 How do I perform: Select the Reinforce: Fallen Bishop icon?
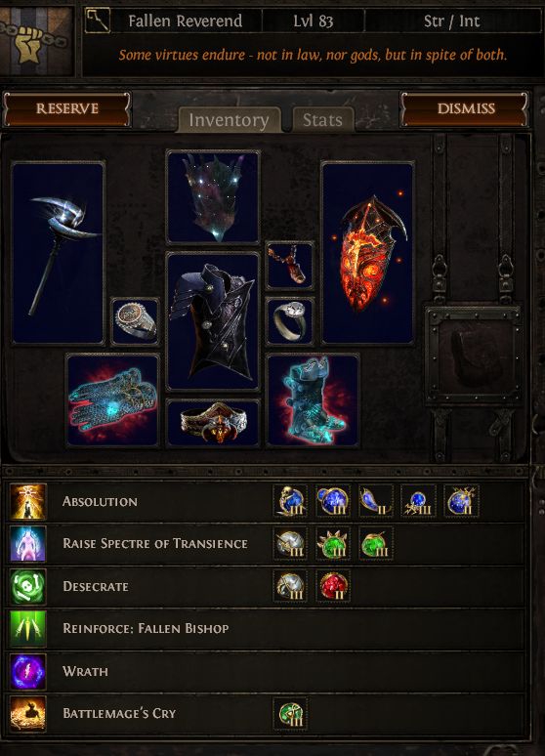(x=28, y=629)
